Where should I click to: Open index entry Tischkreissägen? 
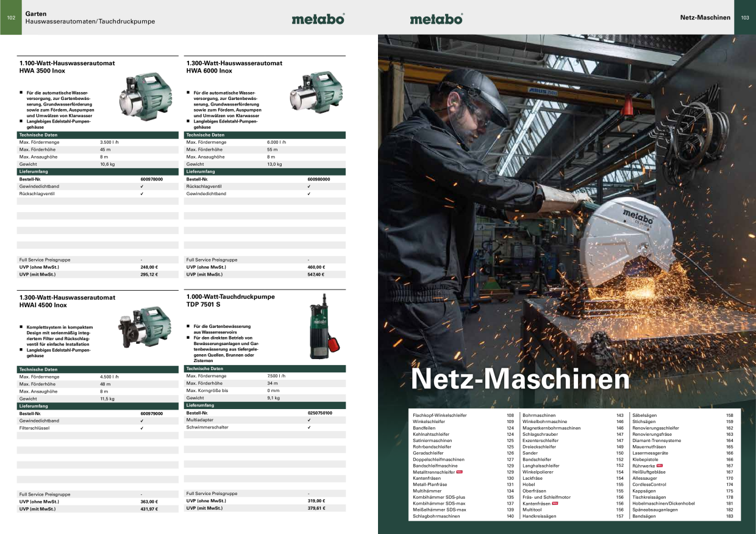click(649, 497)
